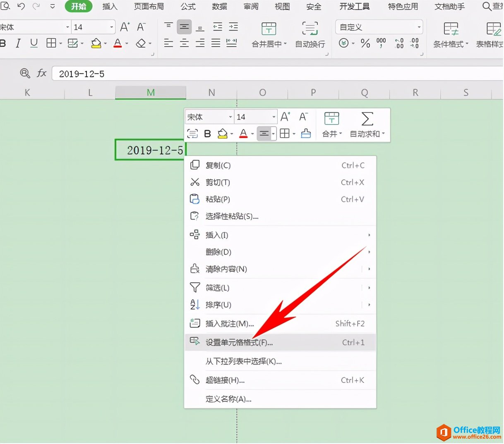504x444 pixels.
Task: Click the increase indent icon in ribbon
Action: pos(233,27)
